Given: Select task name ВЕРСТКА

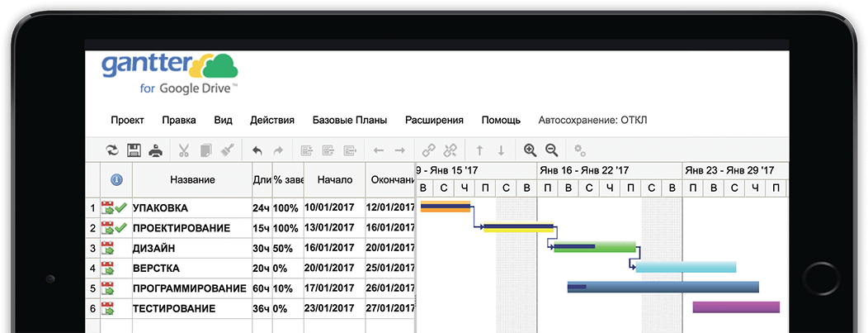Looking at the screenshot, I should [x=156, y=269].
